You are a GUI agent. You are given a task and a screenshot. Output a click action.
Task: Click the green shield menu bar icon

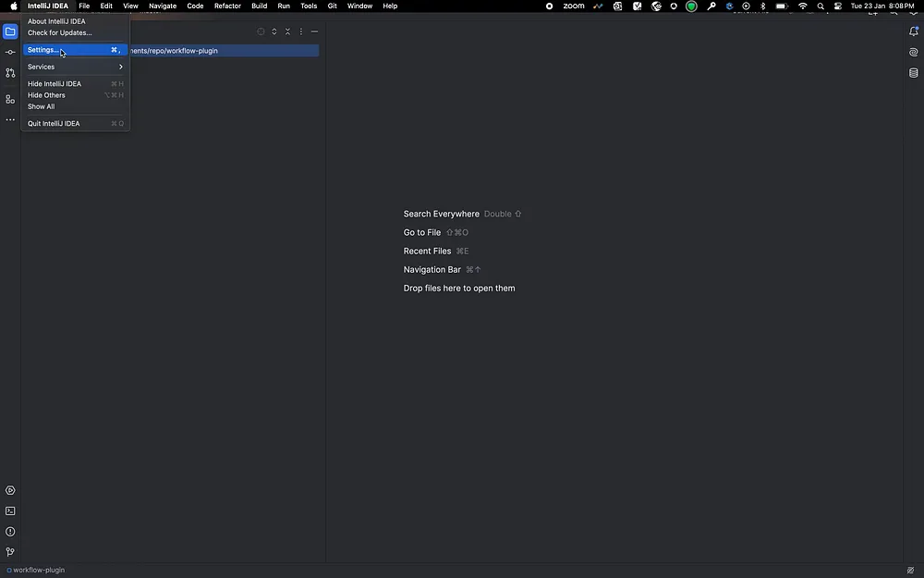691,6
